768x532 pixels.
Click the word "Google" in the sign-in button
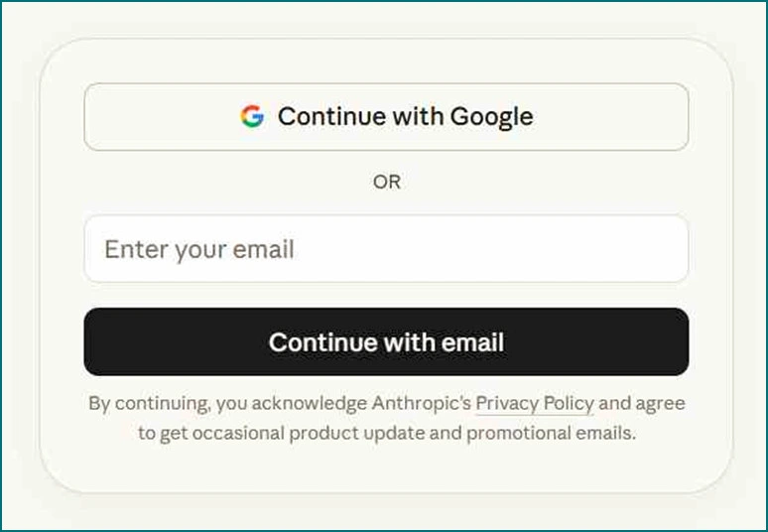[491, 117]
